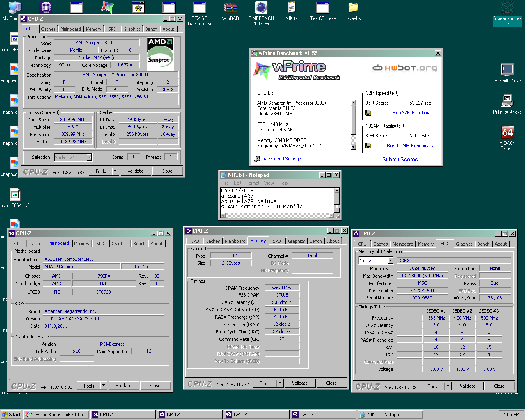Click the floppy save icon under 32M score

368,113
